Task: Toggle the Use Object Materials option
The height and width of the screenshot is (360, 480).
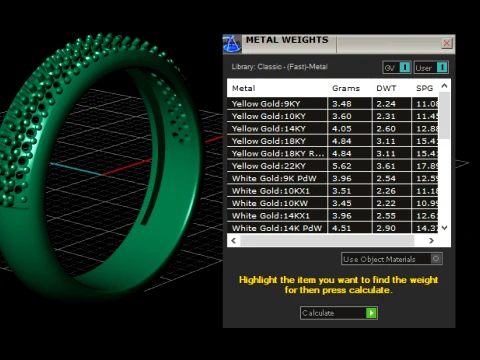Action: (x=392, y=259)
